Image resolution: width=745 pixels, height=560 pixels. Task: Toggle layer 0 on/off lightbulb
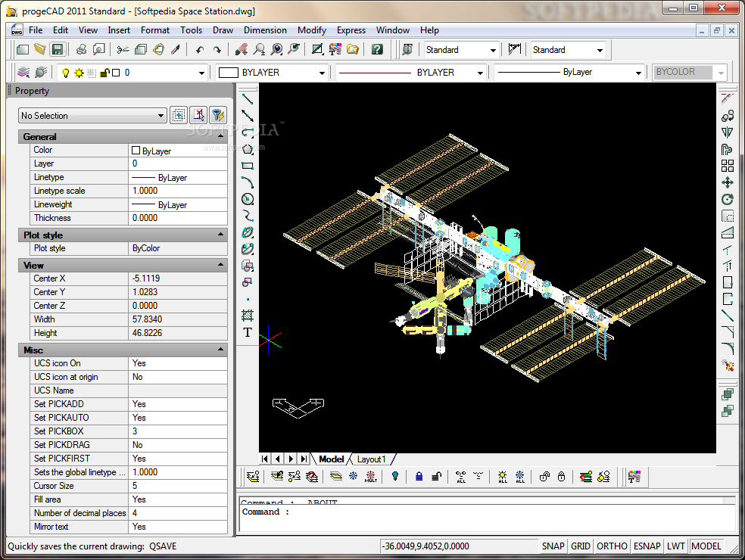pyautogui.click(x=66, y=73)
